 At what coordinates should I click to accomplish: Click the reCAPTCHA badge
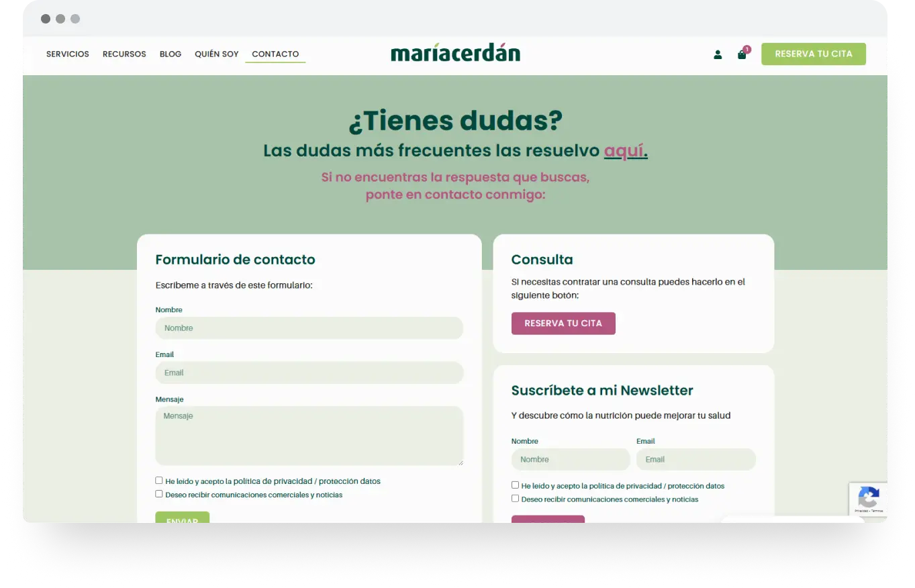[x=869, y=499]
